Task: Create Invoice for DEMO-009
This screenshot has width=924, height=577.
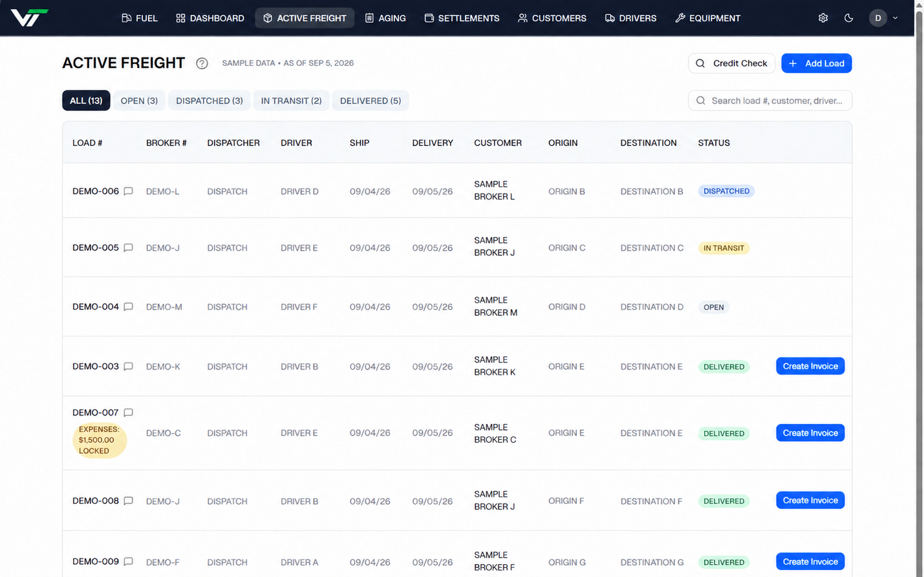Action: pos(810,561)
